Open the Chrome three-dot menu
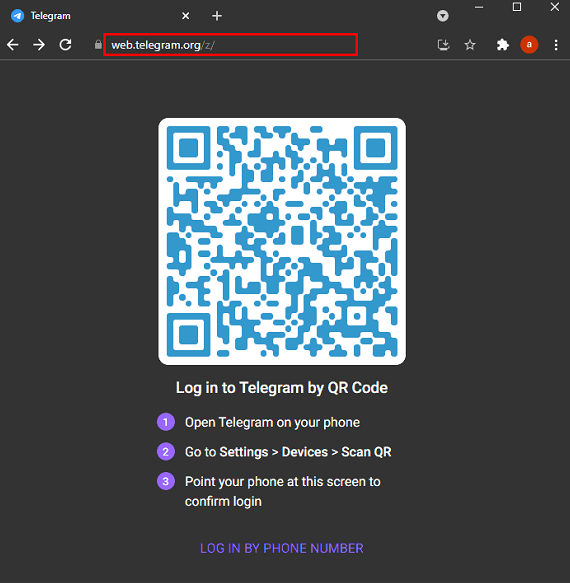This screenshot has height=583, width=570. [556, 45]
